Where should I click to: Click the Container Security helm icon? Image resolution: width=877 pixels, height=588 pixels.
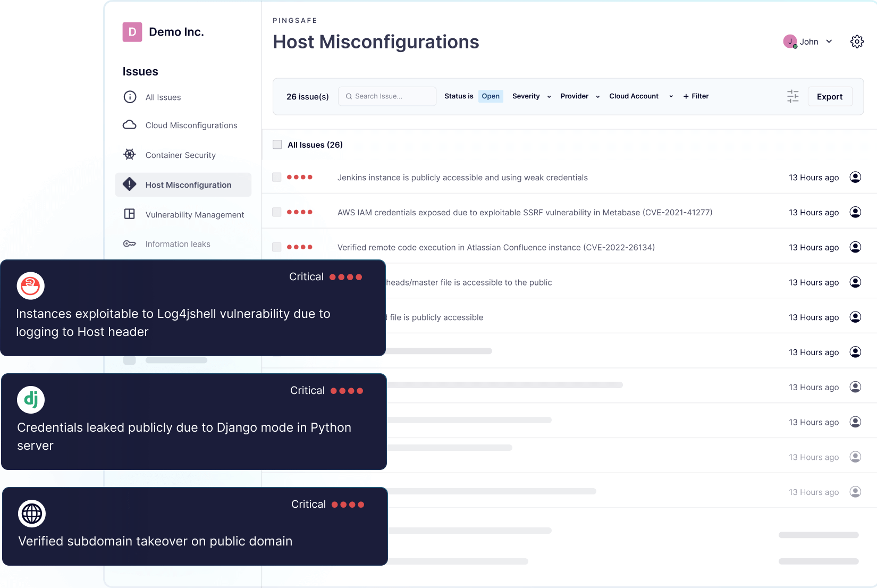129,155
